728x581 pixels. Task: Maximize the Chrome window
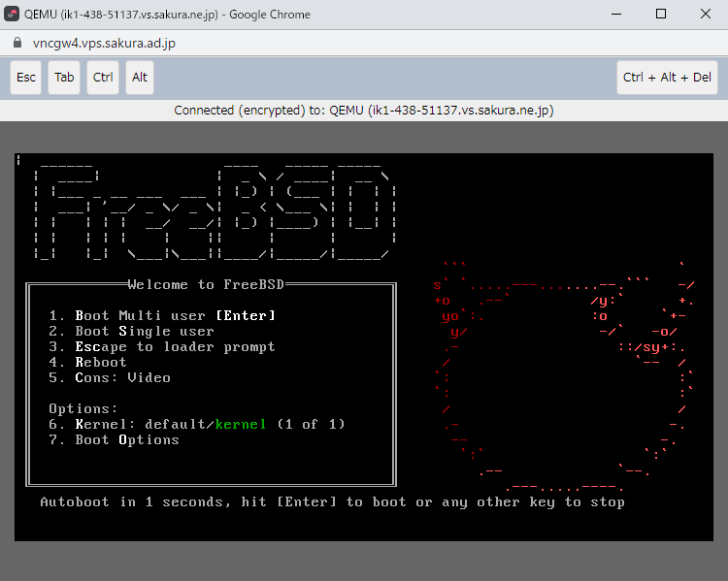pyautogui.click(x=660, y=15)
